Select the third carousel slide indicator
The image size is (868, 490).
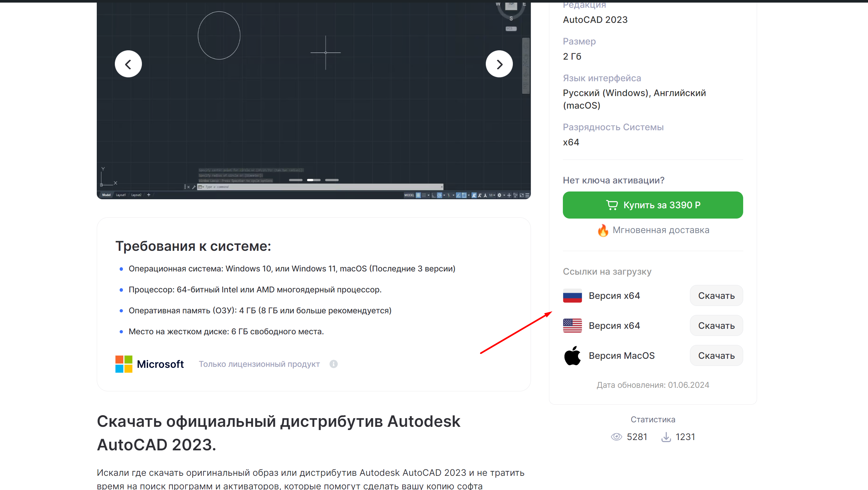332,180
